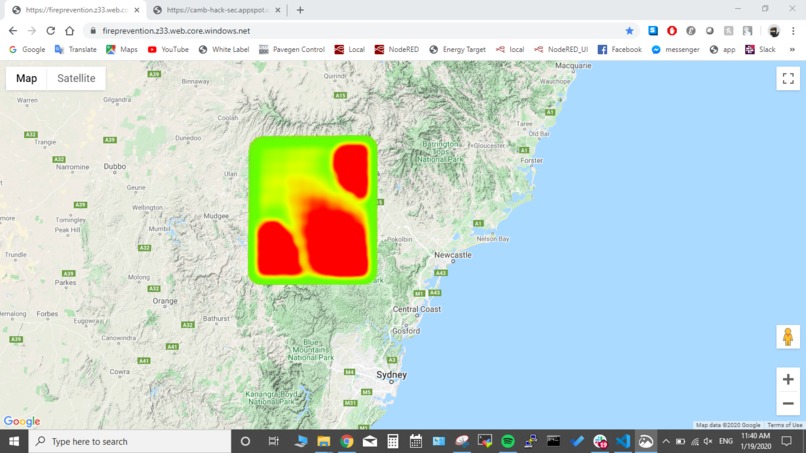Screen dimensions: 806x453
Task: Open the clock showing 11:40 AM
Action: 756,441
